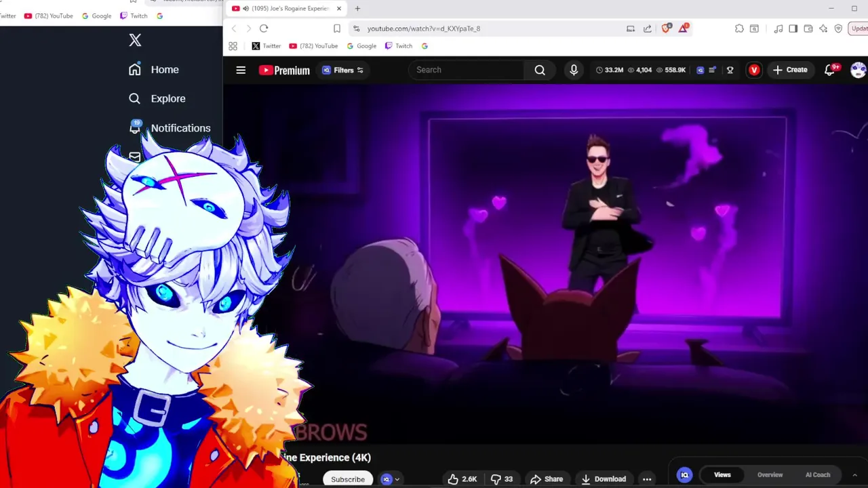This screenshot has height=488, width=868.
Task: Collapse the vidIQ panel chevron
Action: (854, 475)
